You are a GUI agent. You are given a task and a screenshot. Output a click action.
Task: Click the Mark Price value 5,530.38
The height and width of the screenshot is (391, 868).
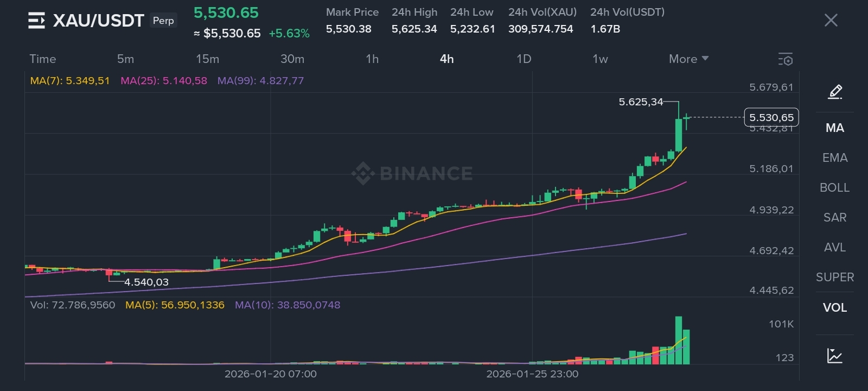tap(349, 29)
